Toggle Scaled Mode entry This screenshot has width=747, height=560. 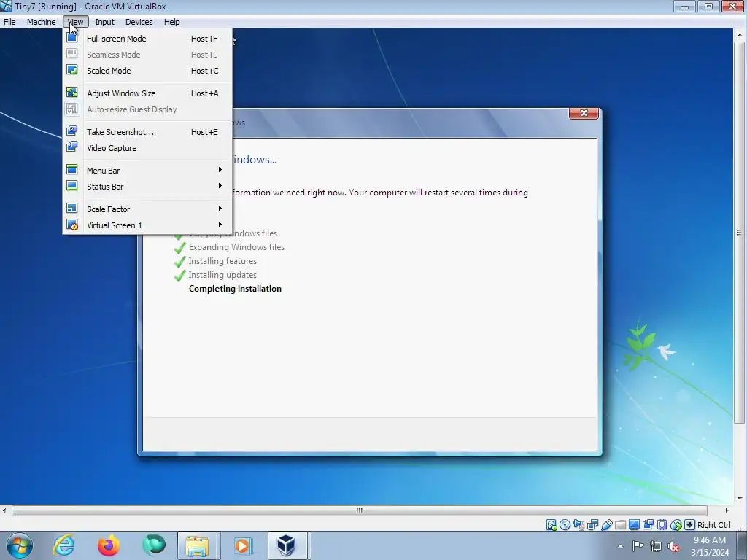pos(147,71)
